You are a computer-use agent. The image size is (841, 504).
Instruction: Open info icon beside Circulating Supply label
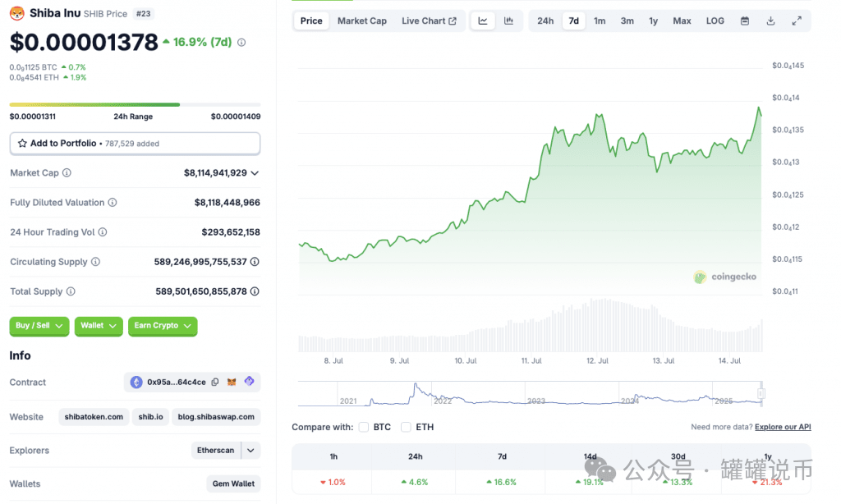[x=95, y=262]
